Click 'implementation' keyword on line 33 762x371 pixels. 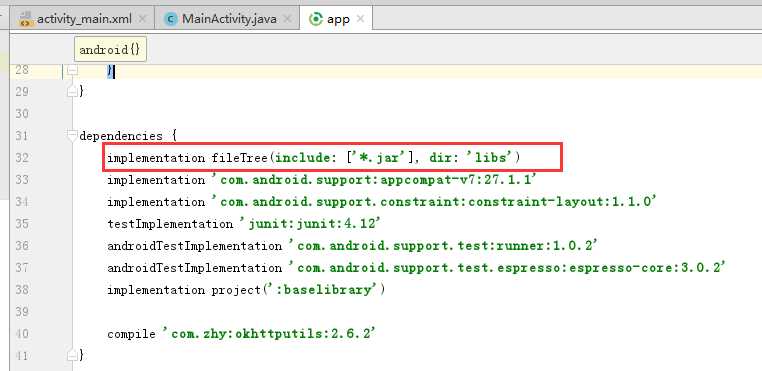point(156,180)
